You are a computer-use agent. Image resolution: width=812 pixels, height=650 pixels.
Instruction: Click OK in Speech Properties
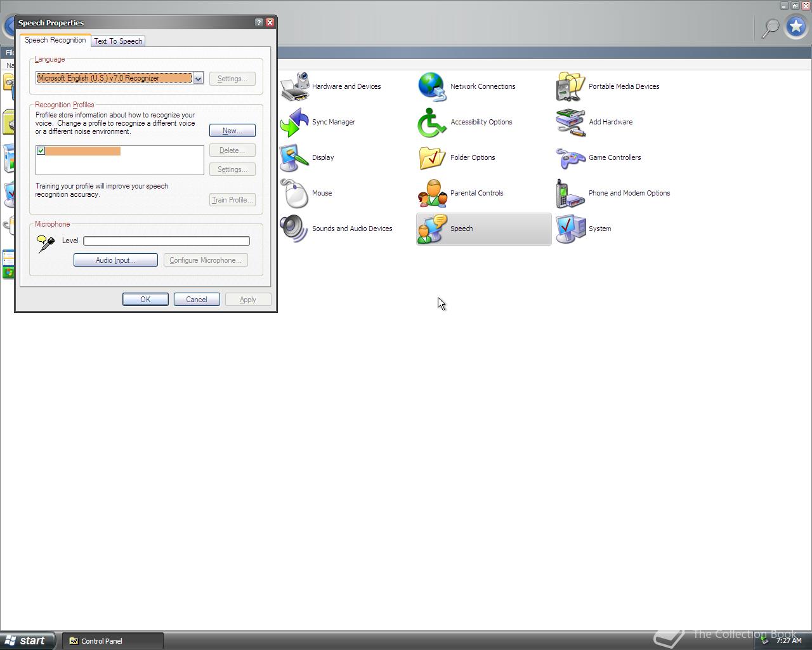pos(145,300)
